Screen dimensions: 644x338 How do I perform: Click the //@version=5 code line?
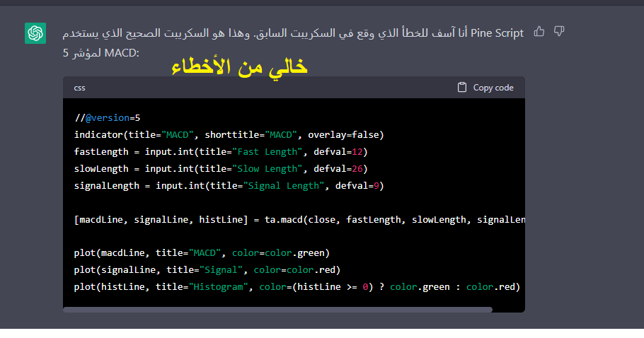click(107, 118)
